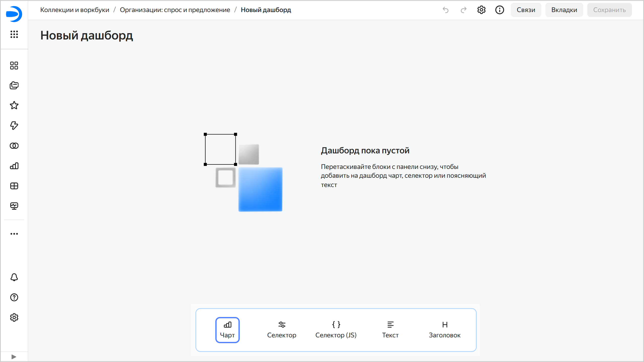Open Charts bar icon in sidebar
This screenshot has height=362, width=644.
14,166
